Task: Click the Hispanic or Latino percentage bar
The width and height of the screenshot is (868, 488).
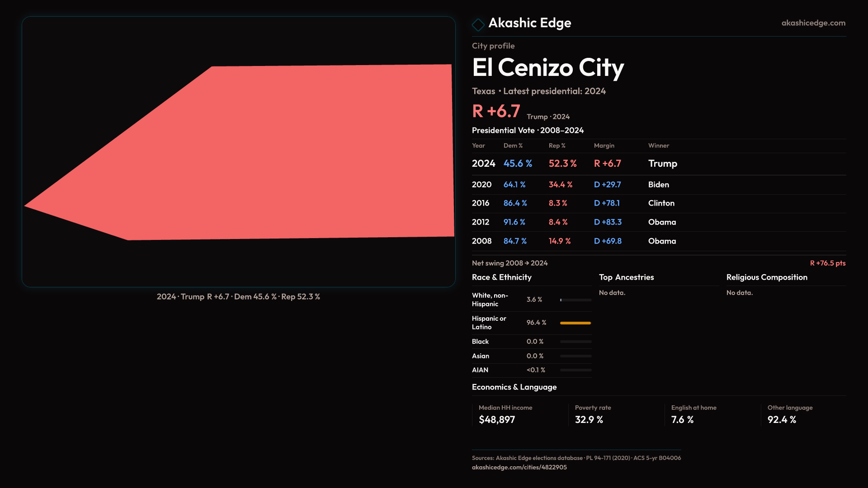Action: 575,323
